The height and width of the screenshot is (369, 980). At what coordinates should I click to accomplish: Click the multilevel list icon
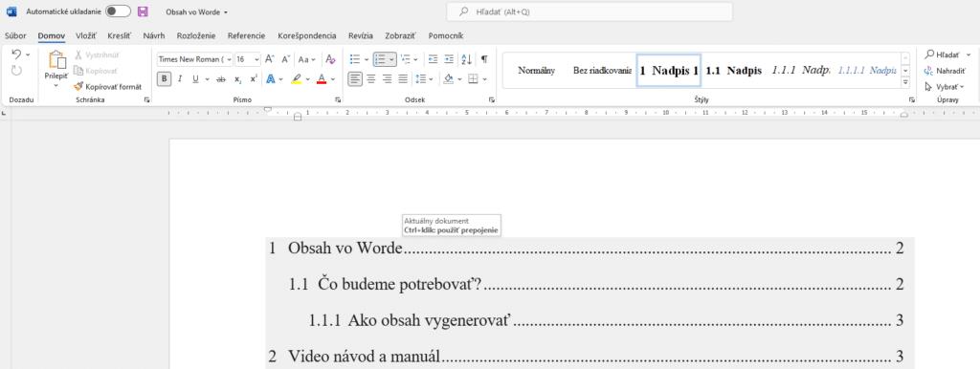pyautogui.click(x=405, y=59)
